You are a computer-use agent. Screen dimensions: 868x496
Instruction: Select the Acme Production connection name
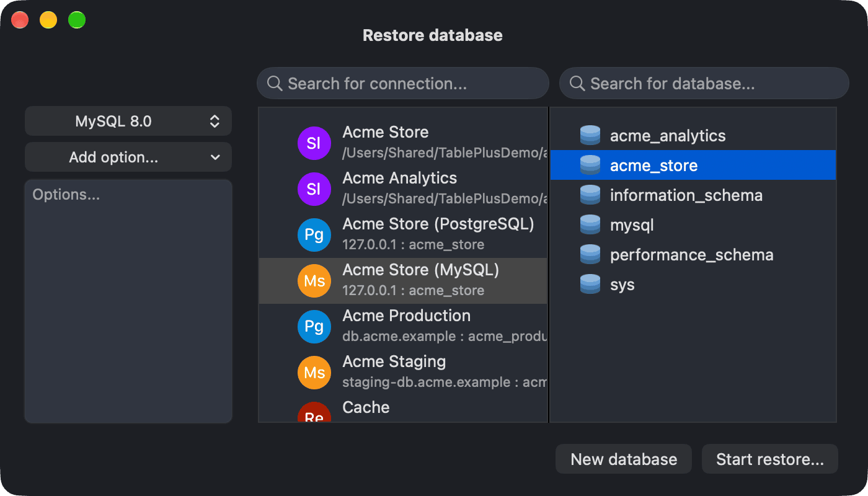pos(407,316)
